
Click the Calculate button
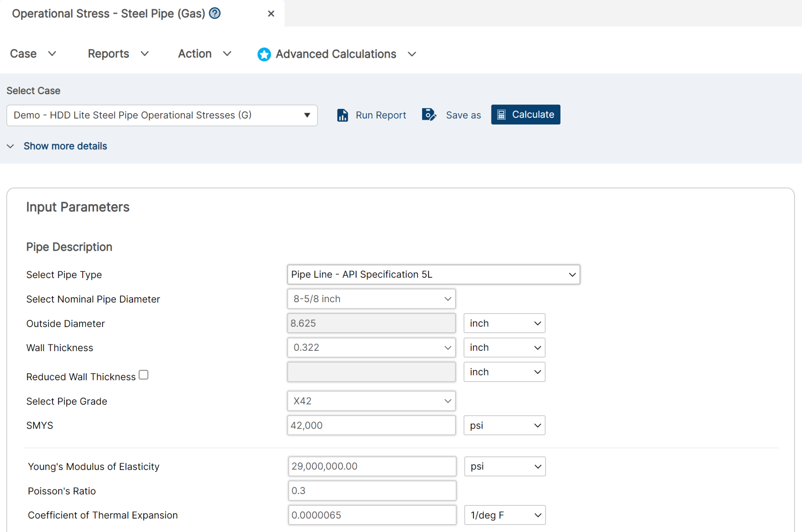(x=526, y=114)
